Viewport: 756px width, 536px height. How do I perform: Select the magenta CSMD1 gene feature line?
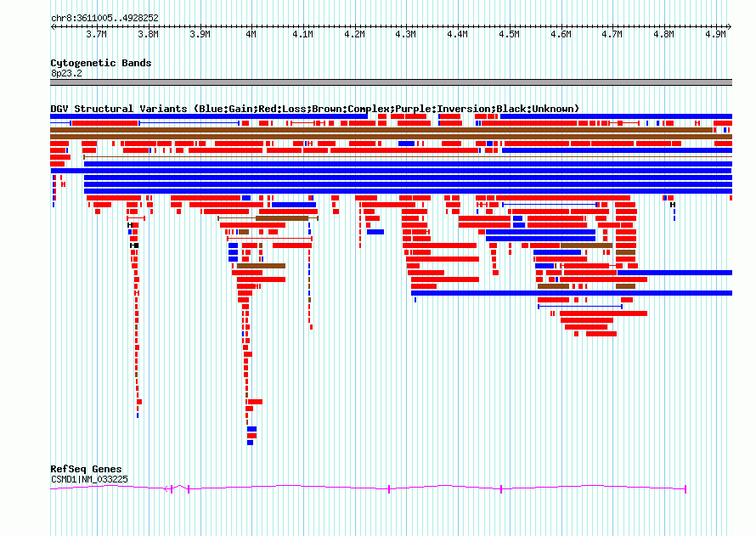368,488
